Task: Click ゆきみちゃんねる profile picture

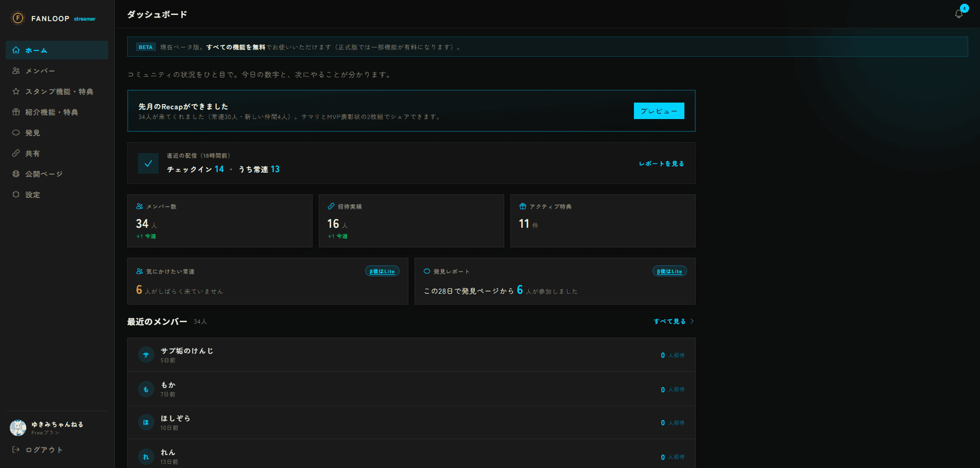Action: [18, 428]
